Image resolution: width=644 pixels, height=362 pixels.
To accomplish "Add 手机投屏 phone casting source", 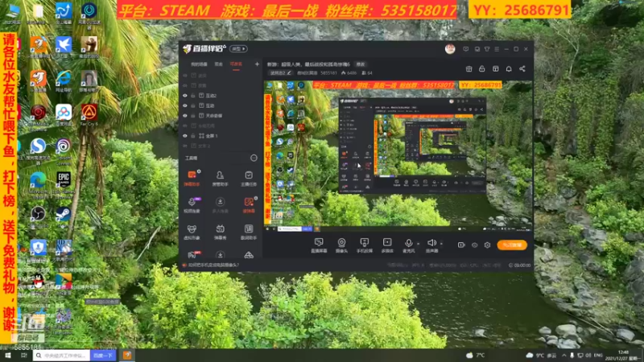I will pyautogui.click(x=365, y=245).
